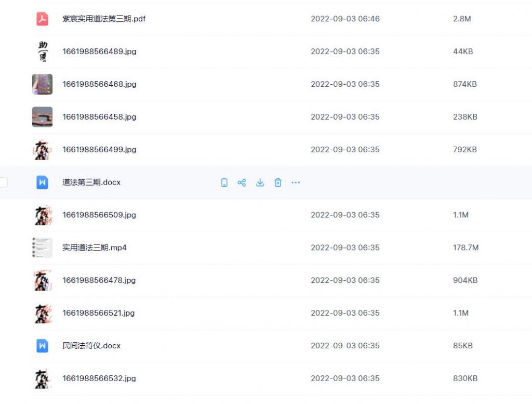Open file name 实用道法三期.mp4
The height and width of the screenshot is (404, 532).
[95, 247]
